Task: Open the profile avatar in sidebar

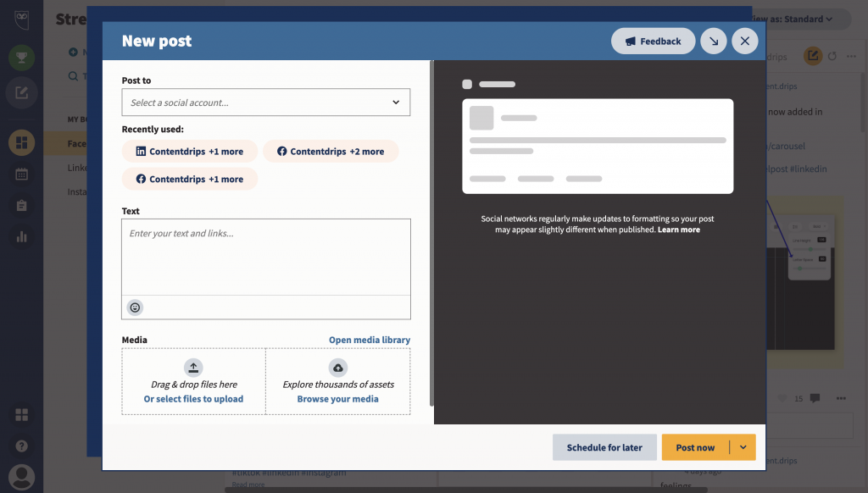Action: pyautogui.click(x=21, y=476)
